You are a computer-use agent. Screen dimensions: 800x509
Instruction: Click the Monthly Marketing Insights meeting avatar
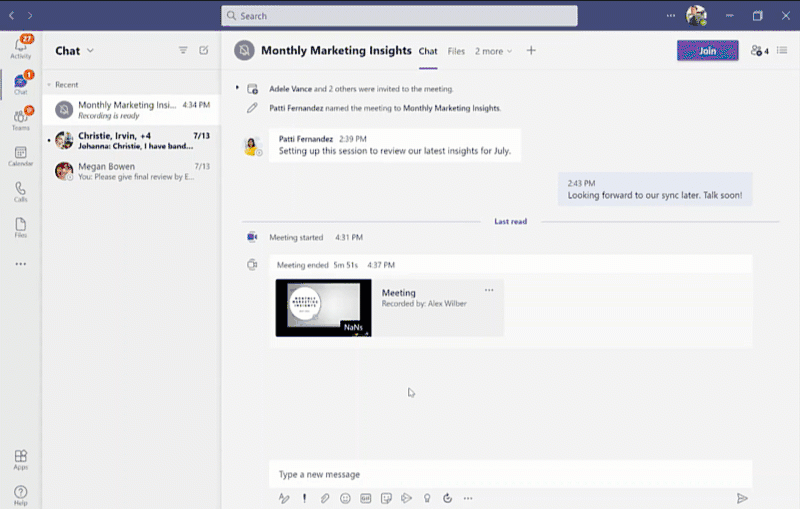[244, 50]
